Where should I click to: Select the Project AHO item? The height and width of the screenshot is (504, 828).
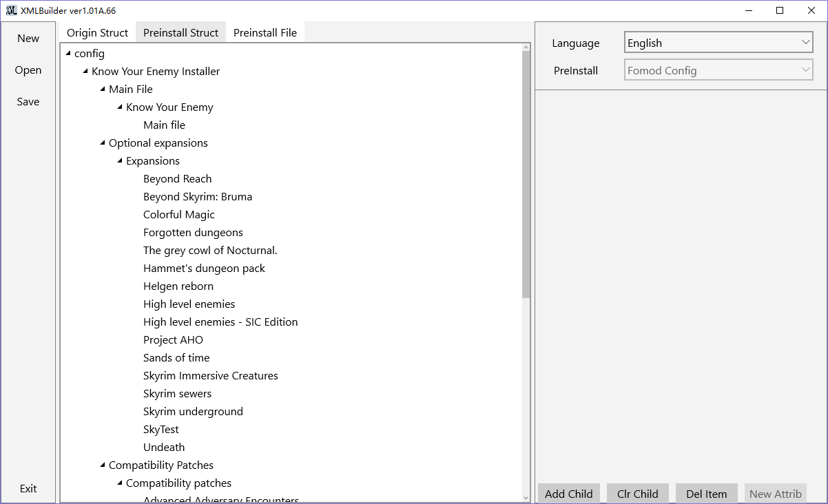pos(174,340)
